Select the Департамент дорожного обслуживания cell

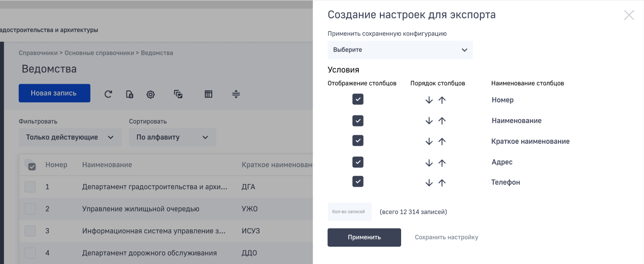[150, 253]
